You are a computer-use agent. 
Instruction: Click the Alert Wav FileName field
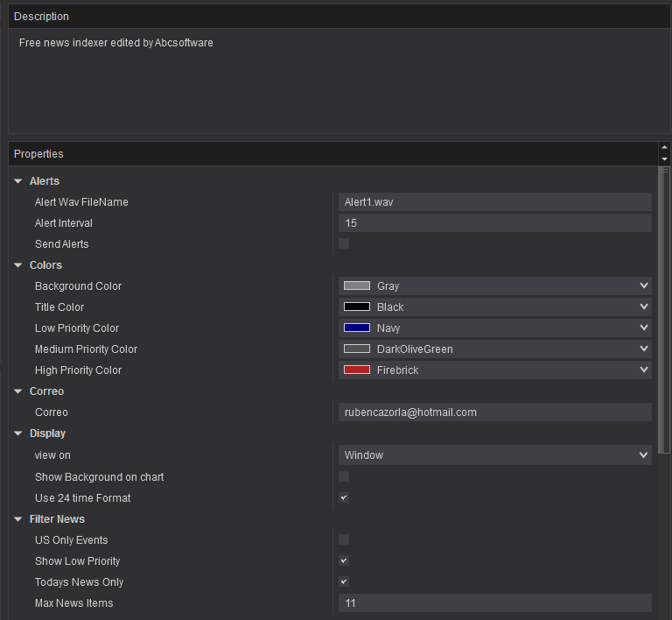pyautogui.click(x=494, y=202)
